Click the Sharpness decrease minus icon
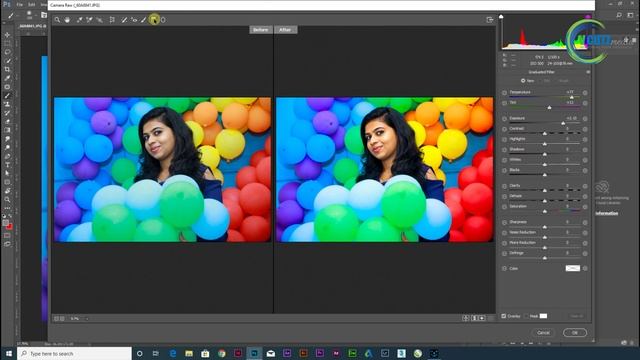The height and width of the screenshot is (360, 640). (504, 222)
